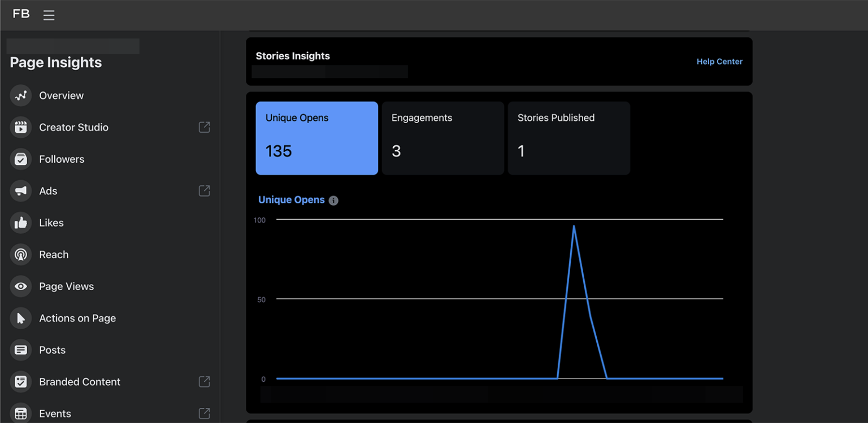Screen dimensions: 868x423
Task: Open the Posts insights icon
Action: (20, 350)
